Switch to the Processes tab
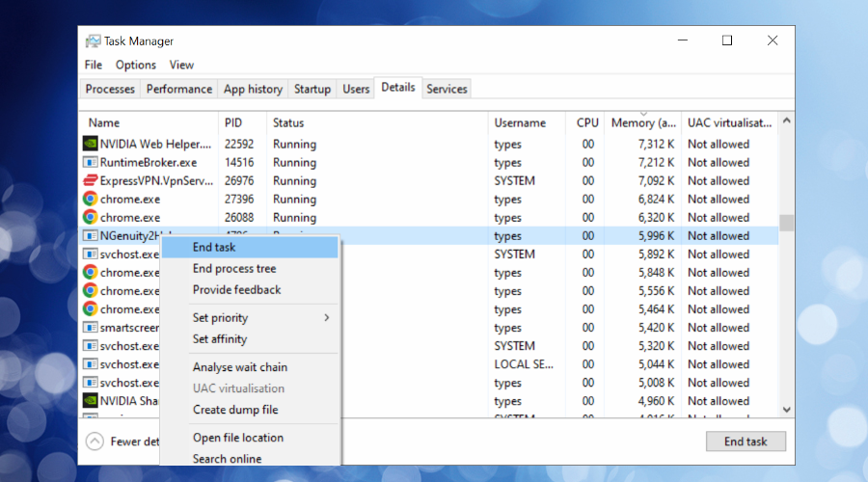Viewport: 868px width, 482px height. (x=110, y=89)
